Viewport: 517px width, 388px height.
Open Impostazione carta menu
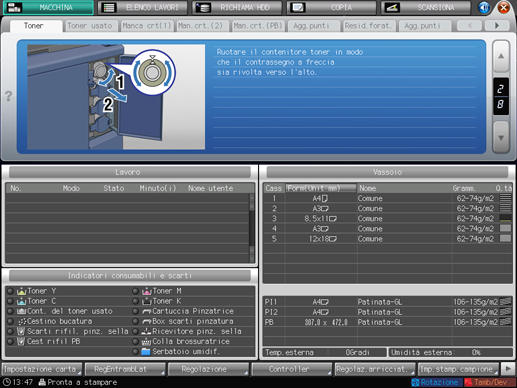click(x=42, y=369)
